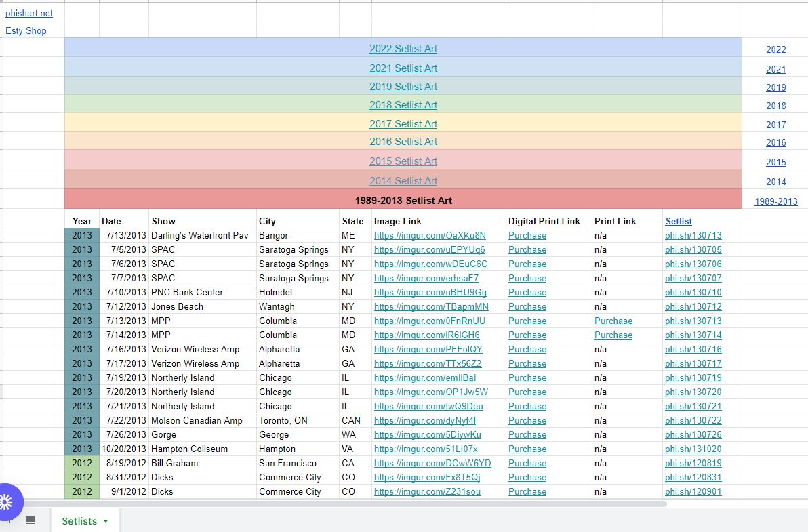
Task: Click the purple floating sunburst icon
Action: point(7,502)
